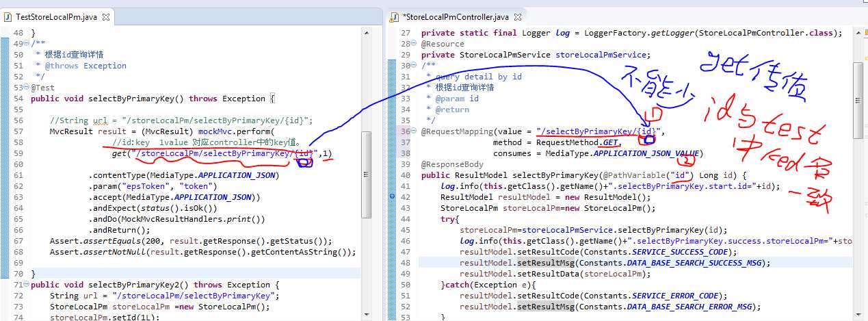Click '.accept(MediaType.APPLICATION_JSON))' on line 63

tap(174, 197)
